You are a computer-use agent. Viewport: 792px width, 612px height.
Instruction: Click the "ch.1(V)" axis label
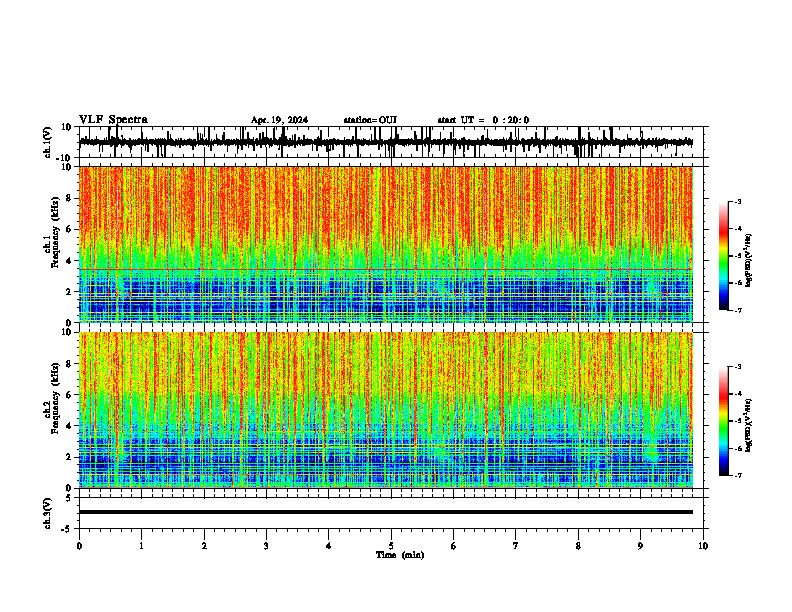pyautogui.click(x=49, y=142)
